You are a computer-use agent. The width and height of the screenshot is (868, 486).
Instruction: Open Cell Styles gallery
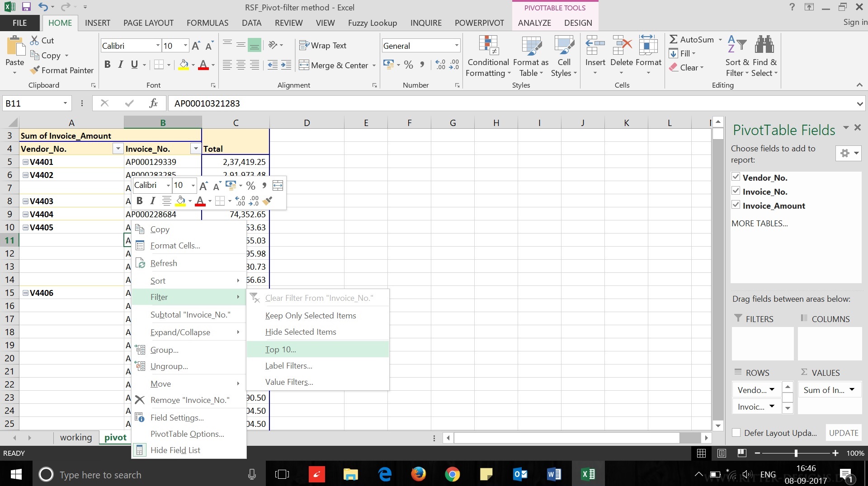click(564, 56)
